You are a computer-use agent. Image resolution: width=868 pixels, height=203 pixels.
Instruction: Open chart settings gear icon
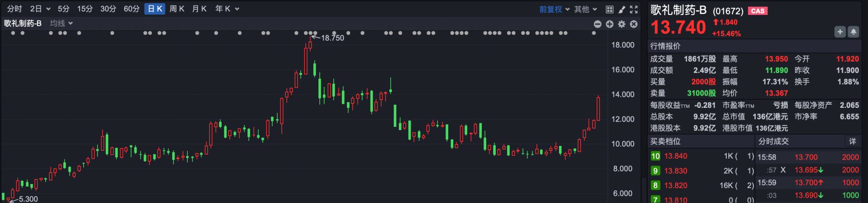coord(622,24)
